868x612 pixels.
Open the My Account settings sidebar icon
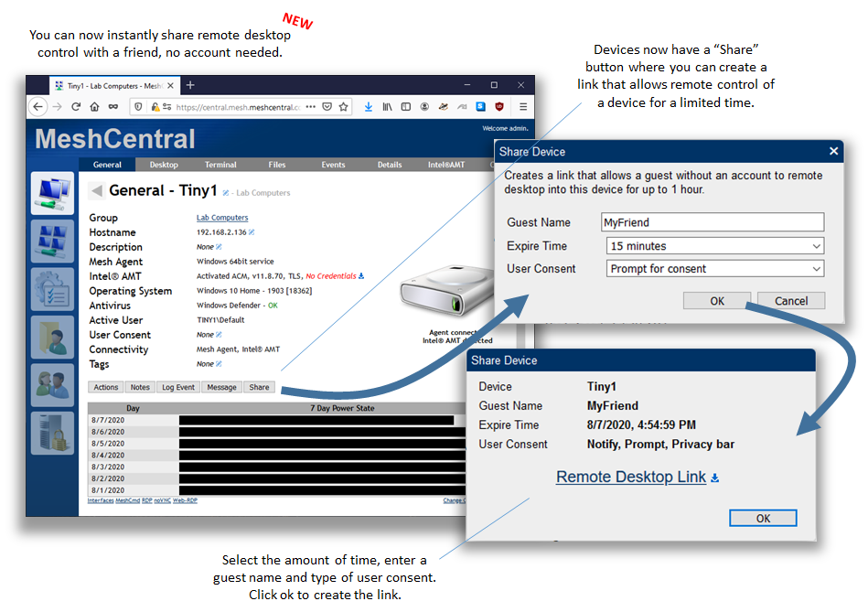click(x=52, y=289)
